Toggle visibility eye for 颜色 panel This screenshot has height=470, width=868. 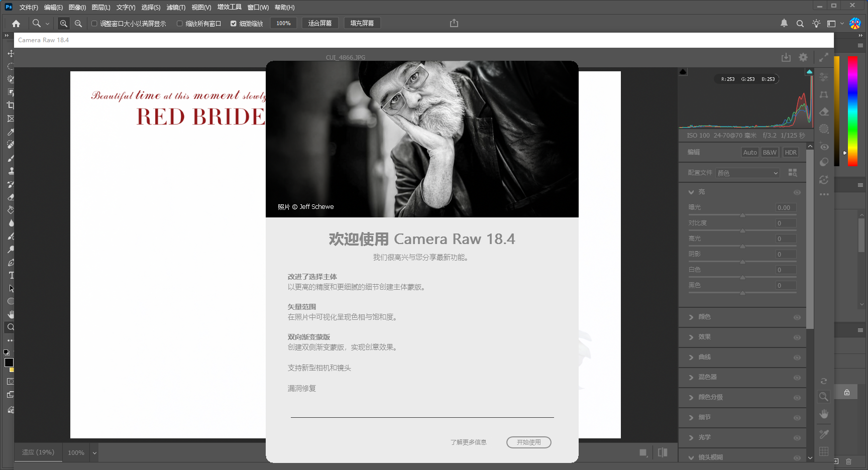click(797, 317)
